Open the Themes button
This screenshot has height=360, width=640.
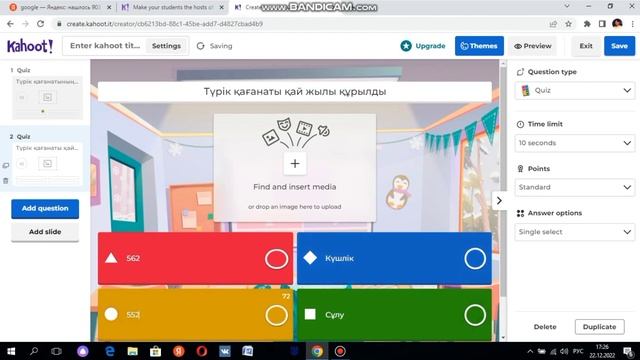479,46
